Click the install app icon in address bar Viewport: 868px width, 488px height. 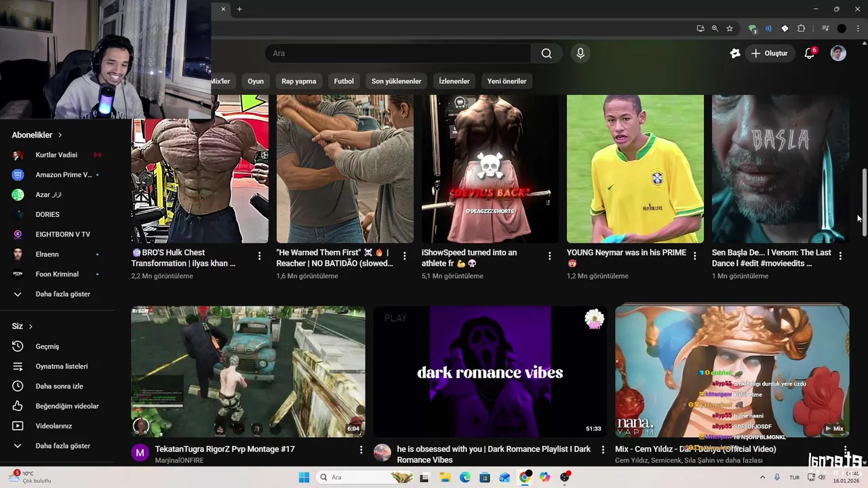(701, 28)
